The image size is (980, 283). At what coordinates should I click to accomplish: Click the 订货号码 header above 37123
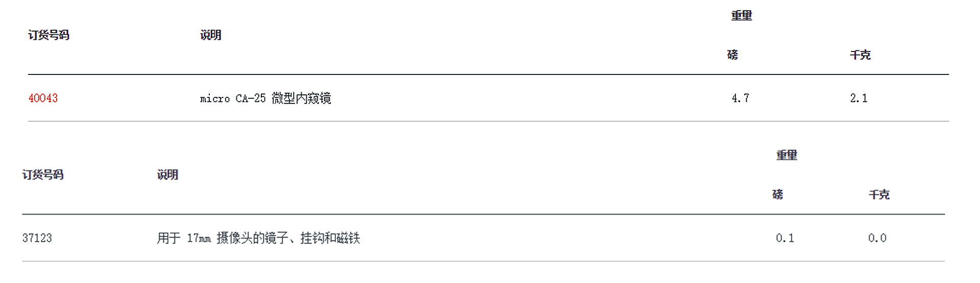coord(43,175)
